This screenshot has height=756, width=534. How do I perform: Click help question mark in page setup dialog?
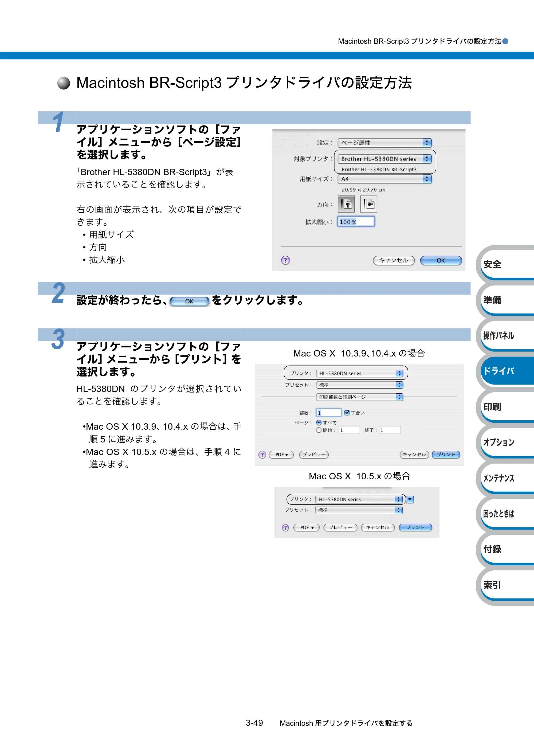pyautogui.click(x=285, y=260)
